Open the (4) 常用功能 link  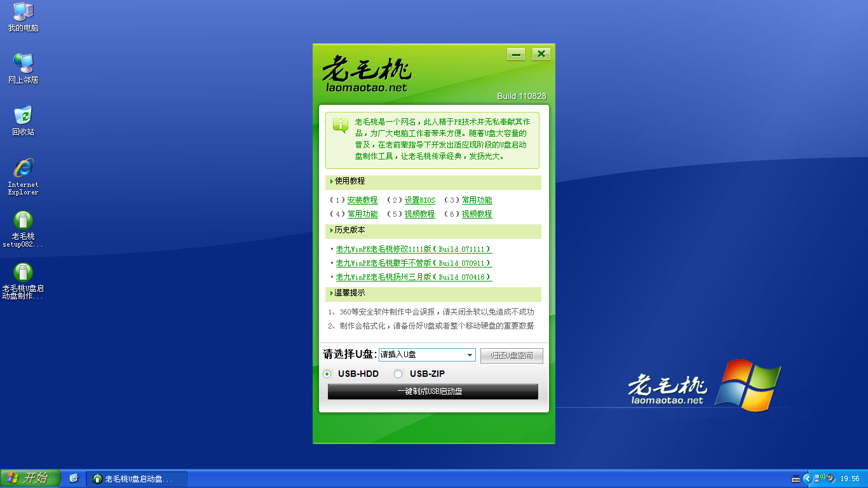[x=362, y=214]
